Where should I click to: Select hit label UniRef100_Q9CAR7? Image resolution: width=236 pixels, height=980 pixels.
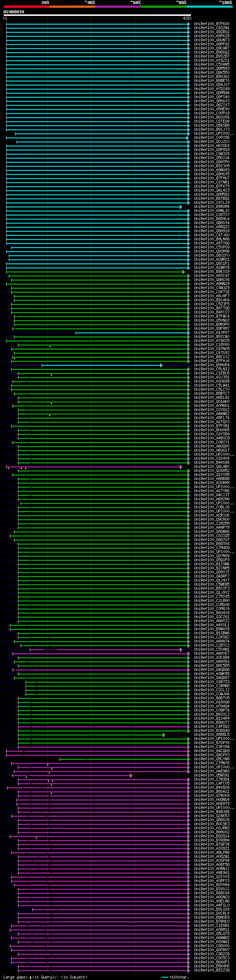tap(212, 48)
